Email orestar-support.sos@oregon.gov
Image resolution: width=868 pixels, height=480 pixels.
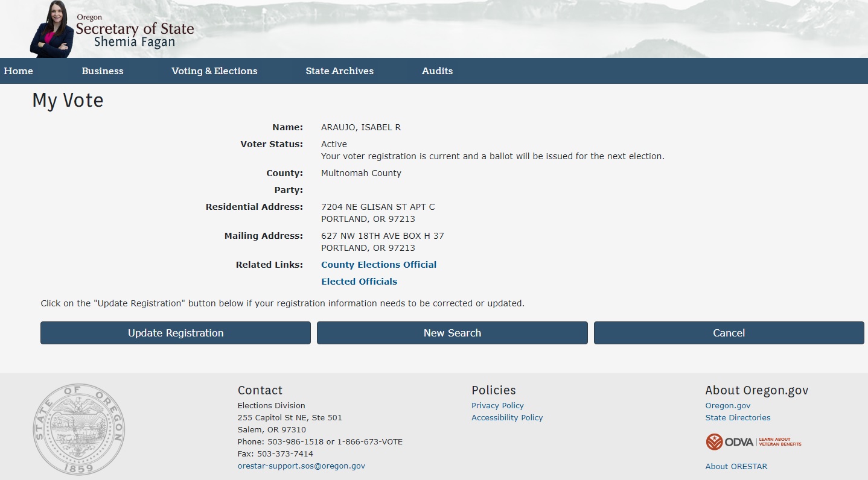(x=301, y=466)
